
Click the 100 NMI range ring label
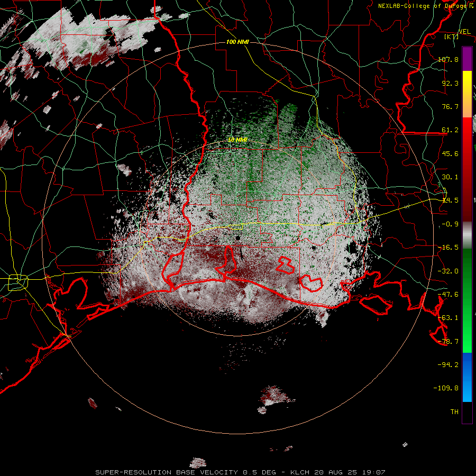coord(237,42)
